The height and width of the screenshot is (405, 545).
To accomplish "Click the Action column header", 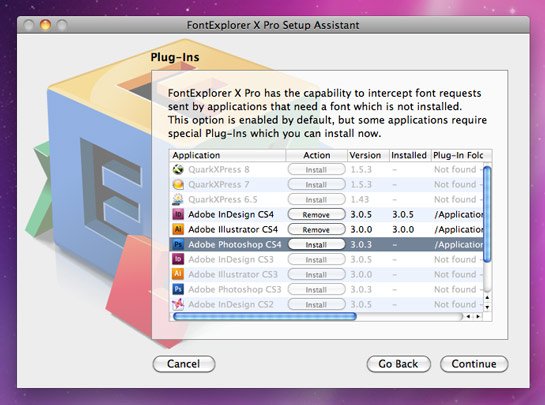I will click(317, 155).
